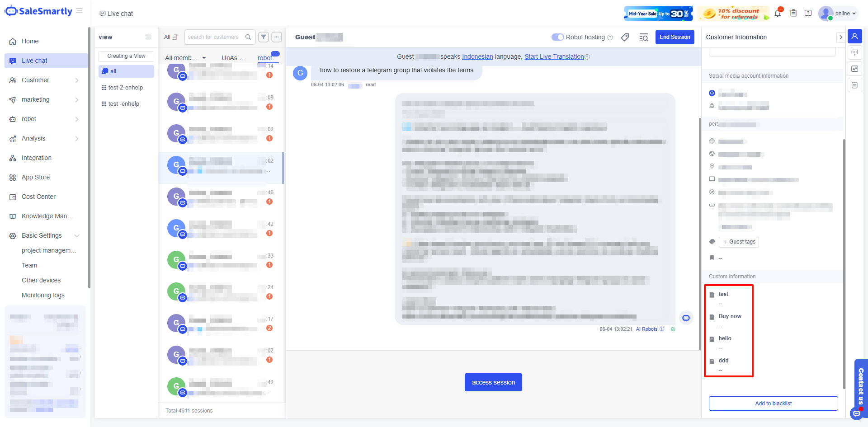Click the access session button
868x427 pixels.
click(493, 382)
